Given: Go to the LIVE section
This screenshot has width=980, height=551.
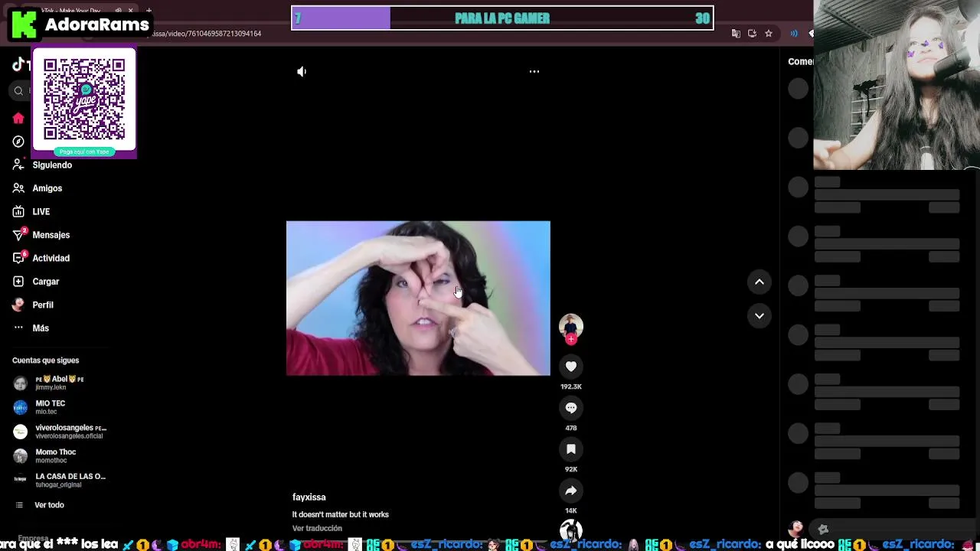Looking at the screenshot, I should (31, 212).
